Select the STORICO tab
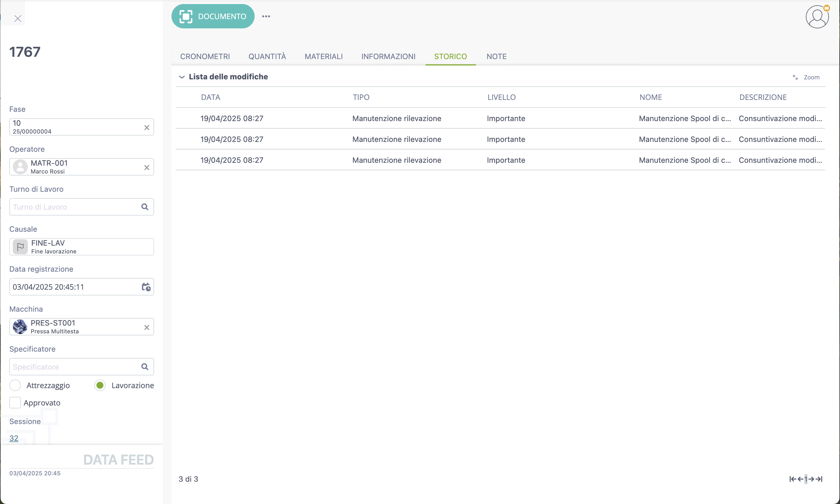 click(x=450, y=56)
